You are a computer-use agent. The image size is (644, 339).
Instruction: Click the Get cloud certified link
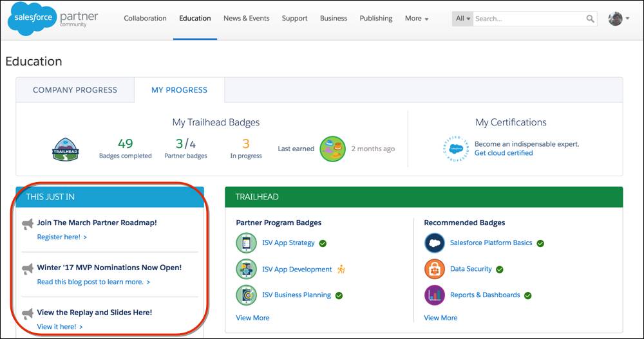pyautogui.click(x=504, y=152)
